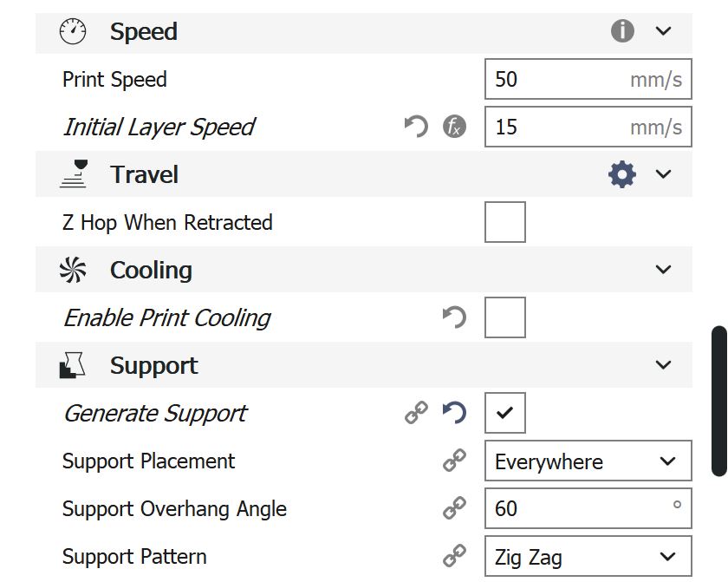Collapse the Cooling section
The width and height of the screenshot is (728, 582).
coord(664,270)
